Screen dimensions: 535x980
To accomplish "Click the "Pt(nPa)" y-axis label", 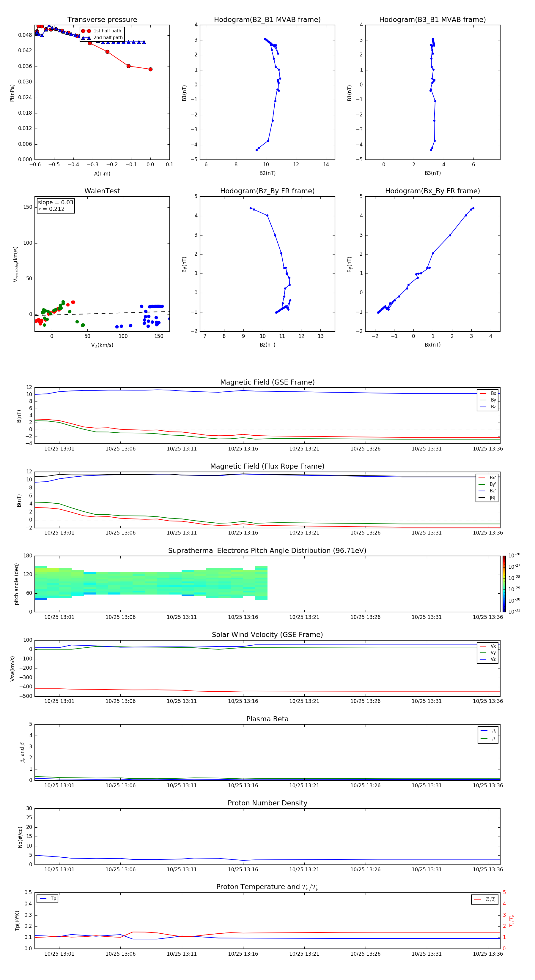I will click(x=12, y=93).
